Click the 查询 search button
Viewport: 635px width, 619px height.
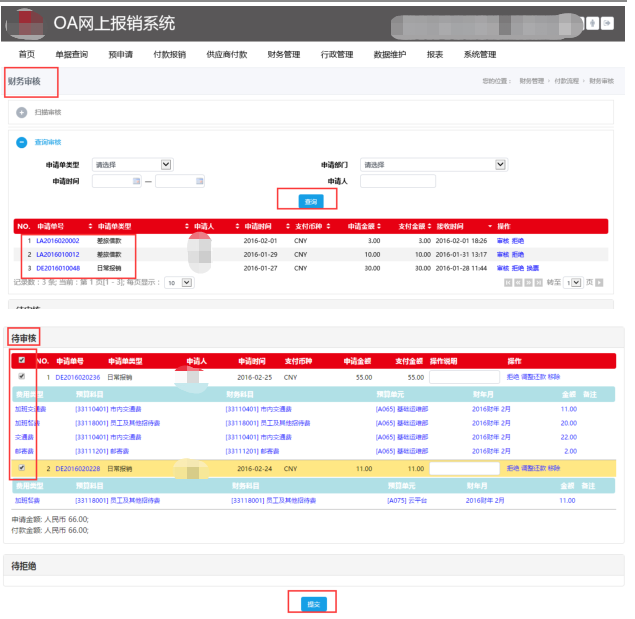click(x=311, y=201)
